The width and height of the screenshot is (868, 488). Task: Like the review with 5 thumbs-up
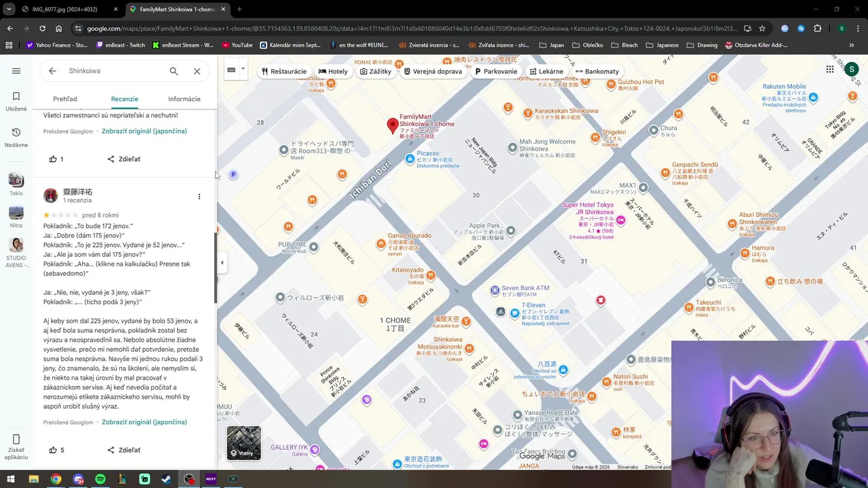56,449
